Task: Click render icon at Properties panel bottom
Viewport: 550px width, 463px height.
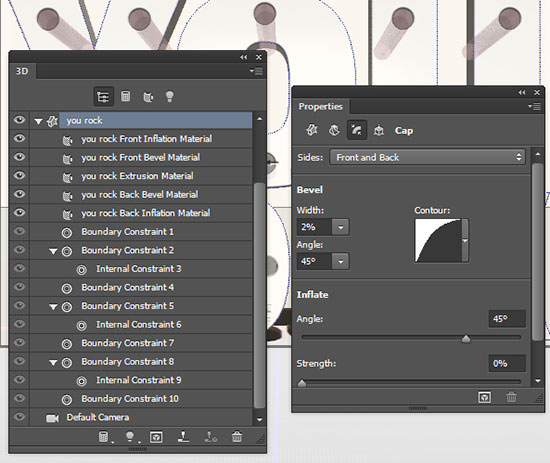Action: click(x=484, y=397)
